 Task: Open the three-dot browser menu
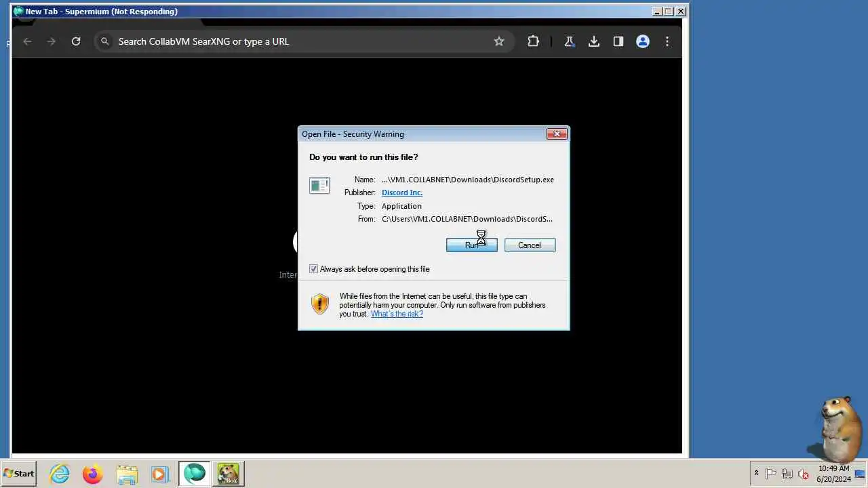coord(667,41)
